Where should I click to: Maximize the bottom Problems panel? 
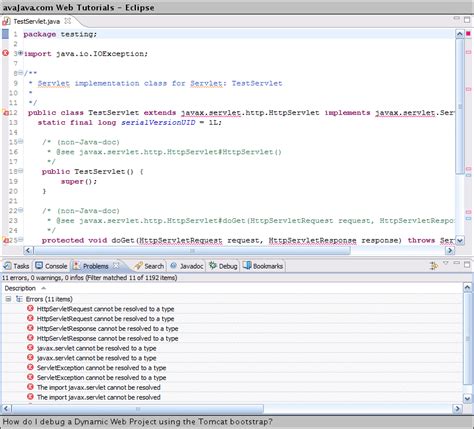point(467,264)
